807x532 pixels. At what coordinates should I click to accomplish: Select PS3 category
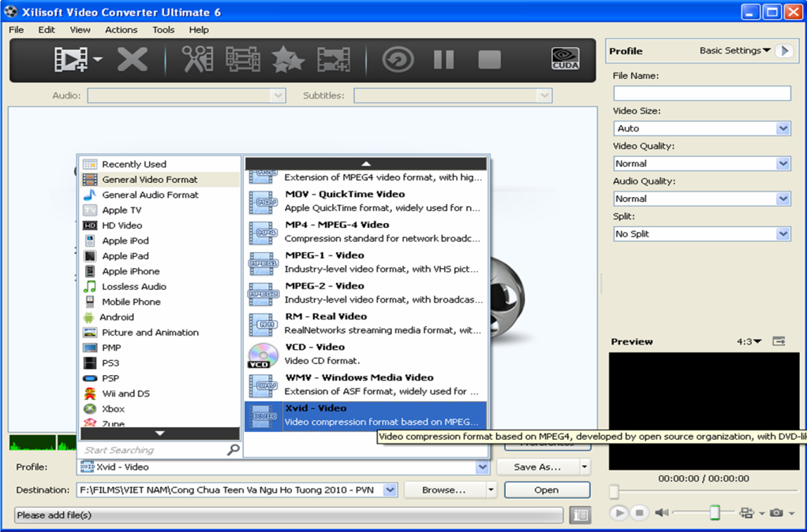point(160,363)
